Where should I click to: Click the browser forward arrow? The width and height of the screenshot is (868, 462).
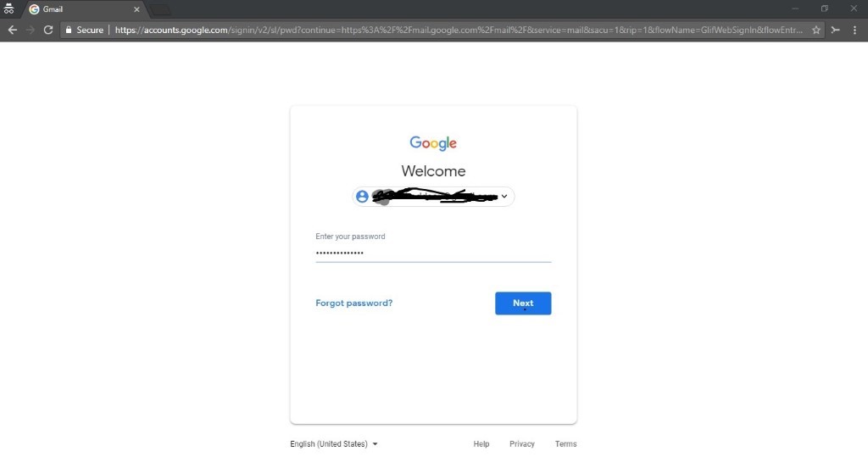click(31, 30)
